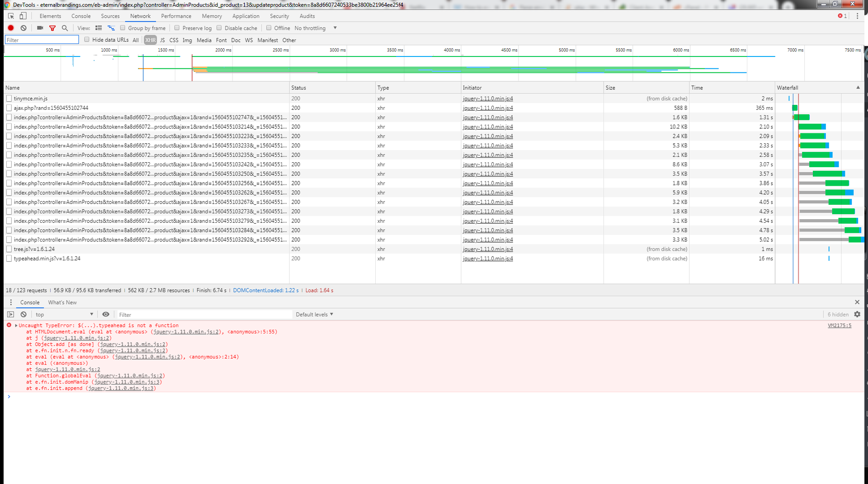Select checkbox for typeahead.min.js?v=1.6.1.24 row
Image resolution: width=868 pixels, height=484 pixels.
coord(9,258)
